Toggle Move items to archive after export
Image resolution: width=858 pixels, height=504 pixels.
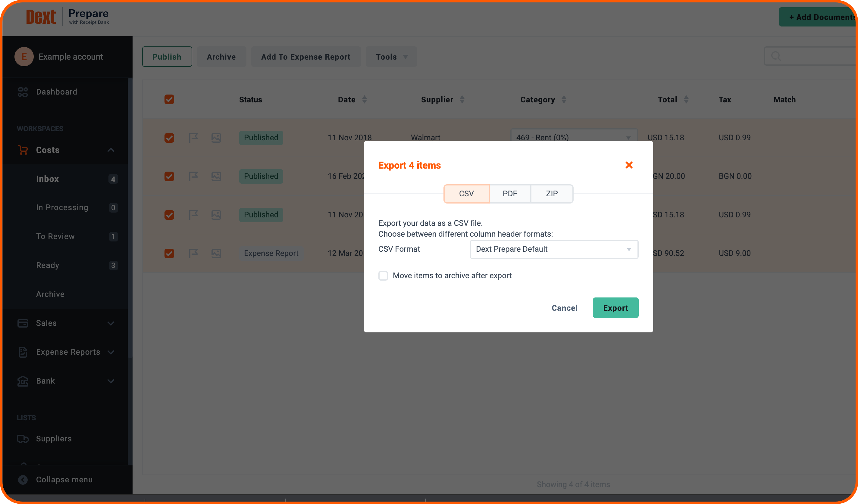point(383,275)
